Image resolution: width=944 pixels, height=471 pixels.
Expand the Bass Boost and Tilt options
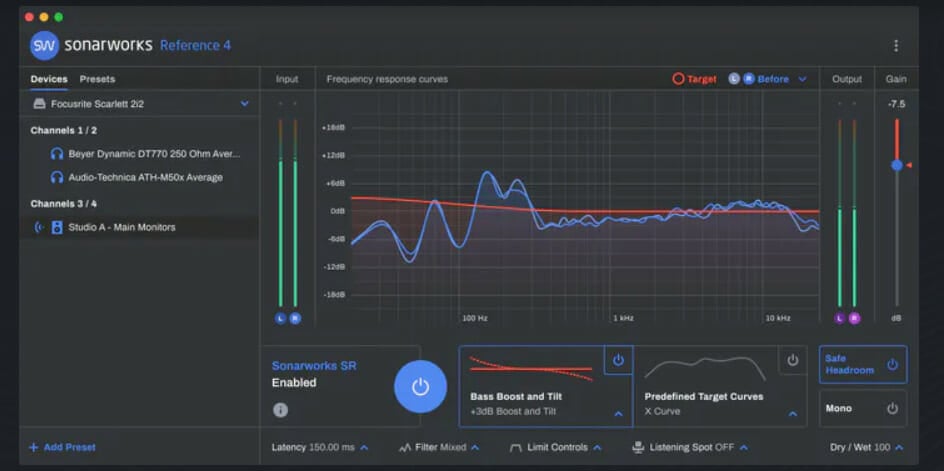click(618, 414)
